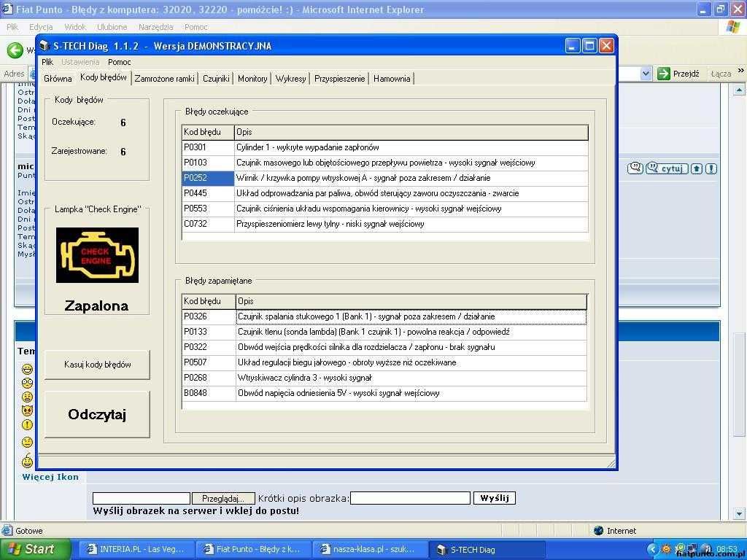Click the cytuj quote button on forum

pyautogui.click(x=667, y=168)
